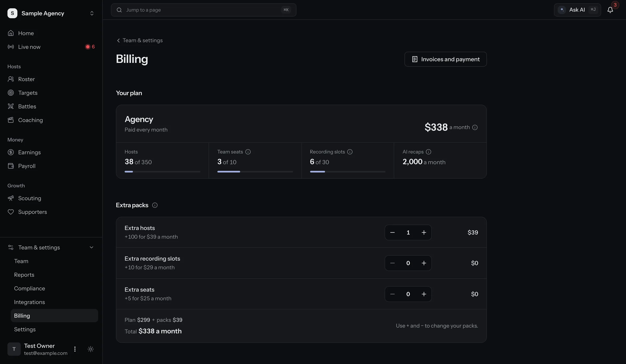Collapse the Team & settings section chevron
The height and width of the screenshot is (364, 626).
tap(91, 247)
